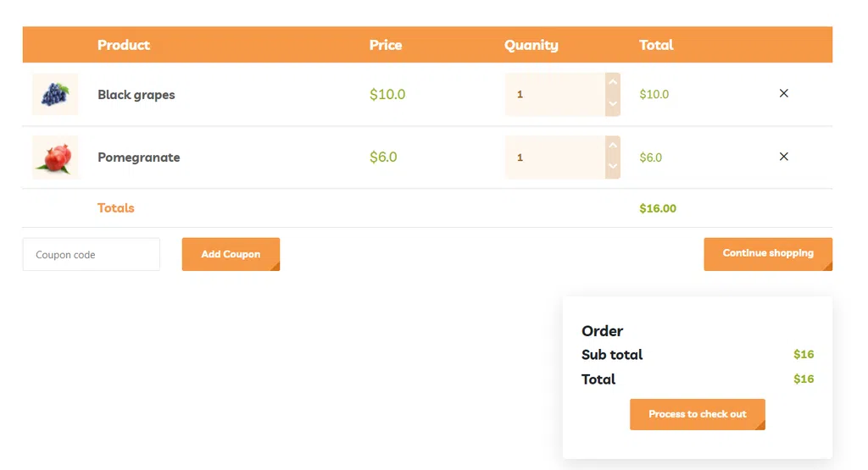Select the Price column header

tap(386, 45)
